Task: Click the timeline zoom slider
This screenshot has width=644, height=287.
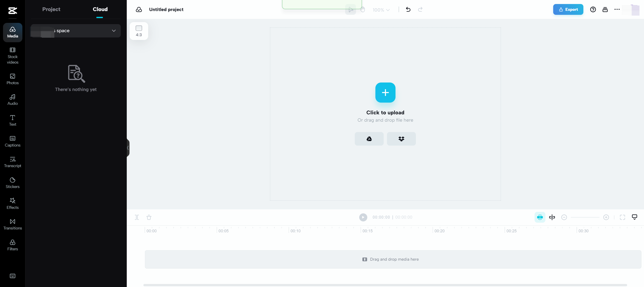Action: [585, 217]
